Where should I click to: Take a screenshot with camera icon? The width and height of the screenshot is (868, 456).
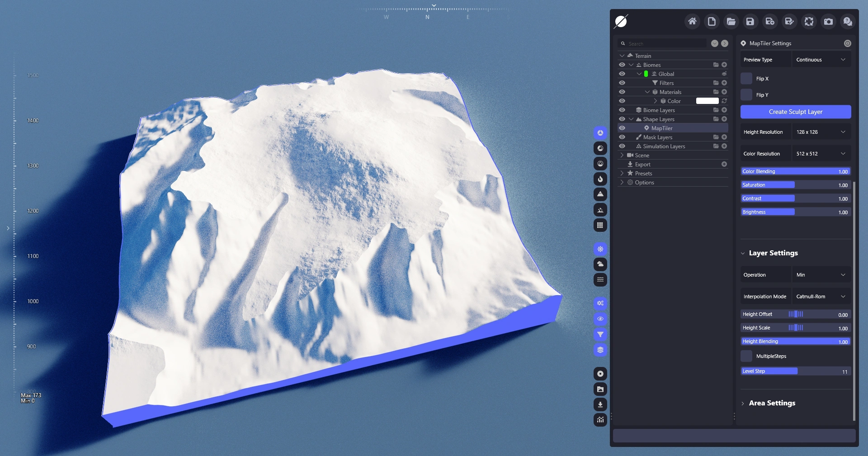click(828, 21)
